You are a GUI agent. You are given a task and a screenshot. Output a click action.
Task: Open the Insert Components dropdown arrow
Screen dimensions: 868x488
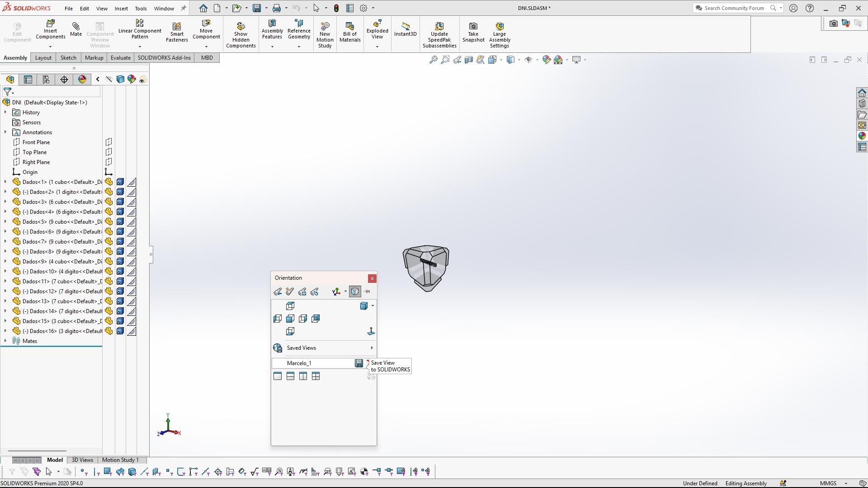click(x=50, y=47)
